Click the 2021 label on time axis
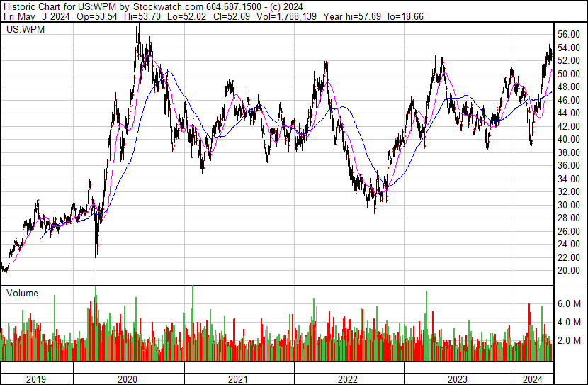This screenshot has height=385, width=588. [x=238, y=379]
